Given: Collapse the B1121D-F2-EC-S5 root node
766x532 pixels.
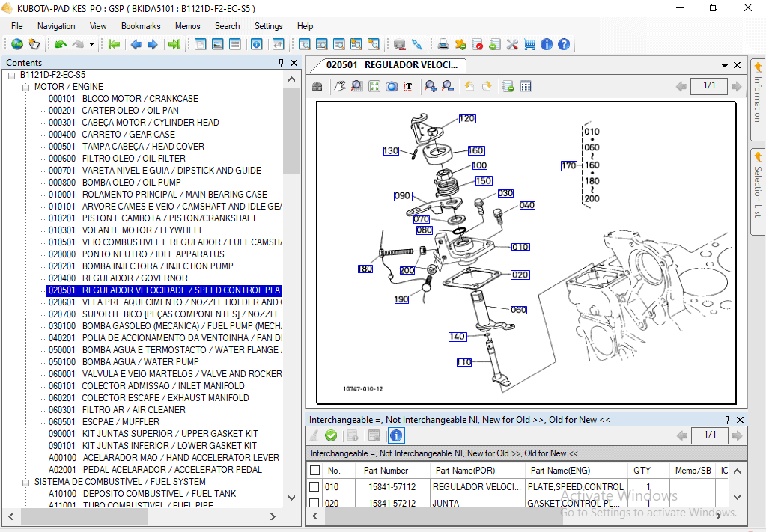Looking at the screenshot, I should pos(11,74).
